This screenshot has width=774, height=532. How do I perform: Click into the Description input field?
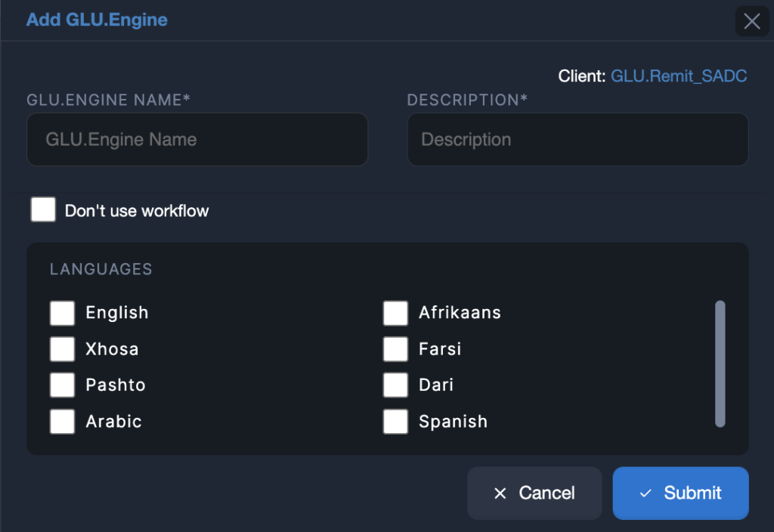pos(577,140)
